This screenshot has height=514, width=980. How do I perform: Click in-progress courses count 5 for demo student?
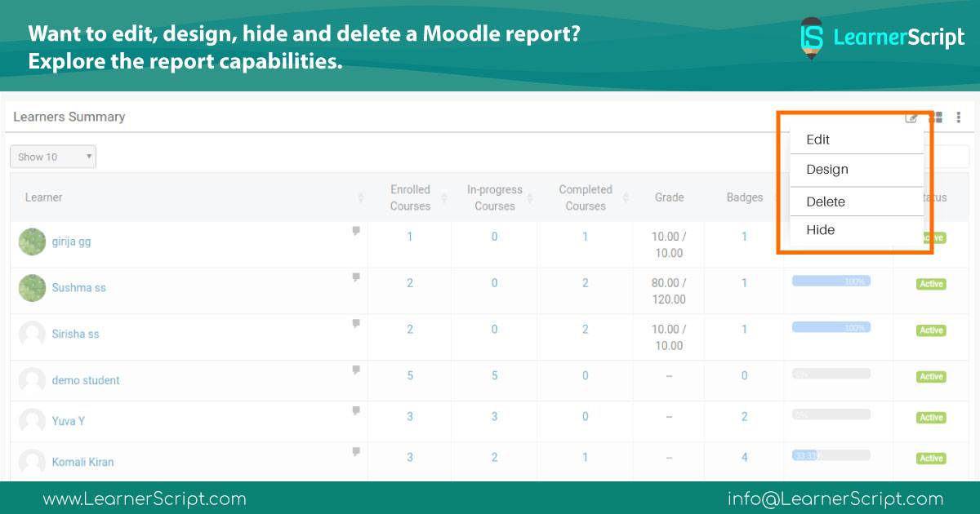click(495, 375)
